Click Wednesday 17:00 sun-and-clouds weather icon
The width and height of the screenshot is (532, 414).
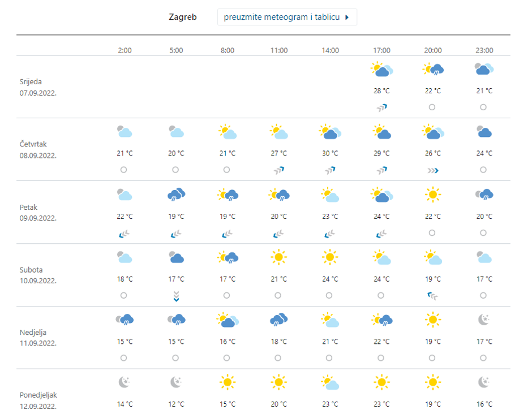[381, 70]
